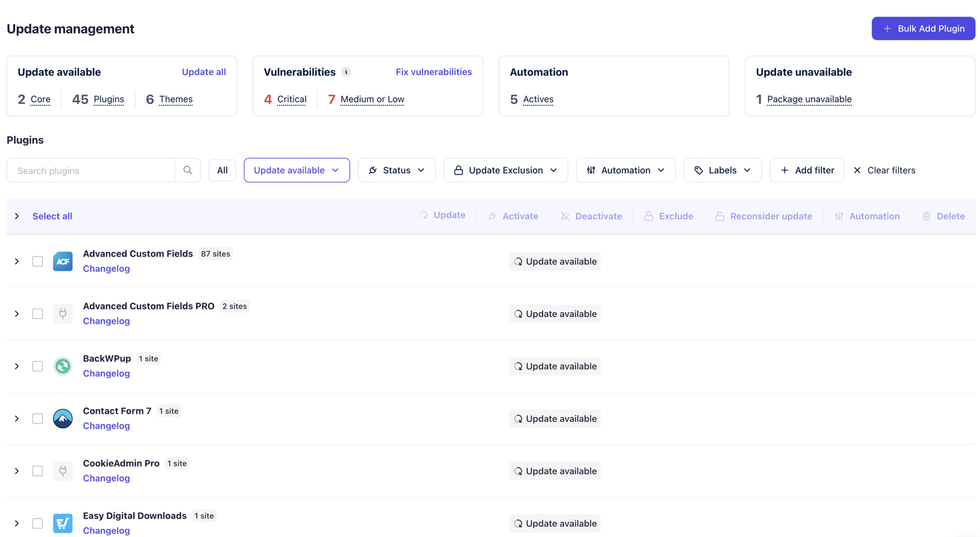Select the All filter tab
The width and height of the screenshot is (980, 537).
click(222, 170)
